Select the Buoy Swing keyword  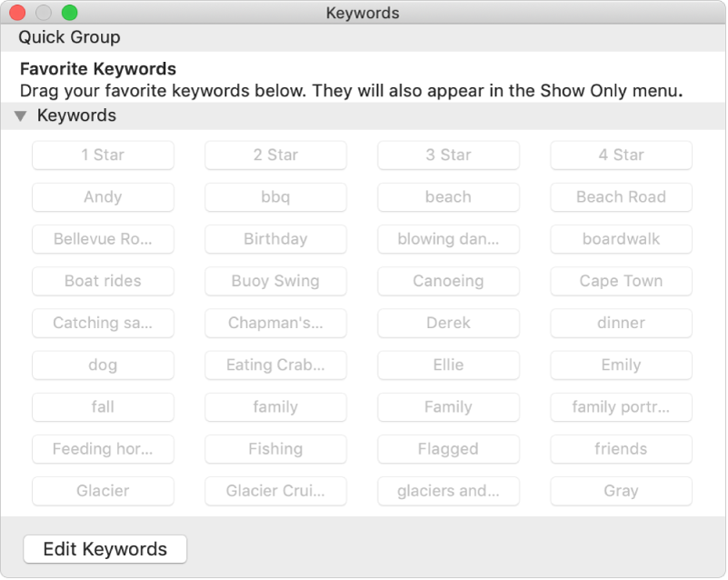(x=275, y=281)
